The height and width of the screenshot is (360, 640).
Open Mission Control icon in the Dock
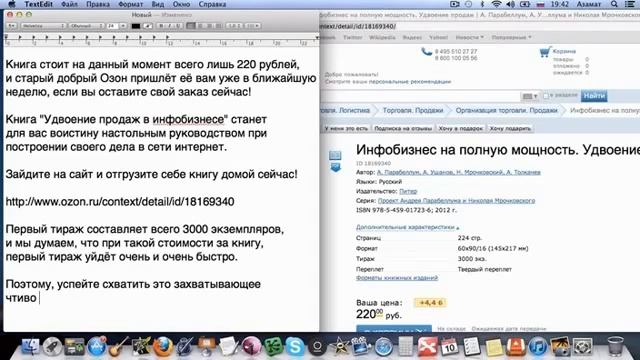pos(74,347)
